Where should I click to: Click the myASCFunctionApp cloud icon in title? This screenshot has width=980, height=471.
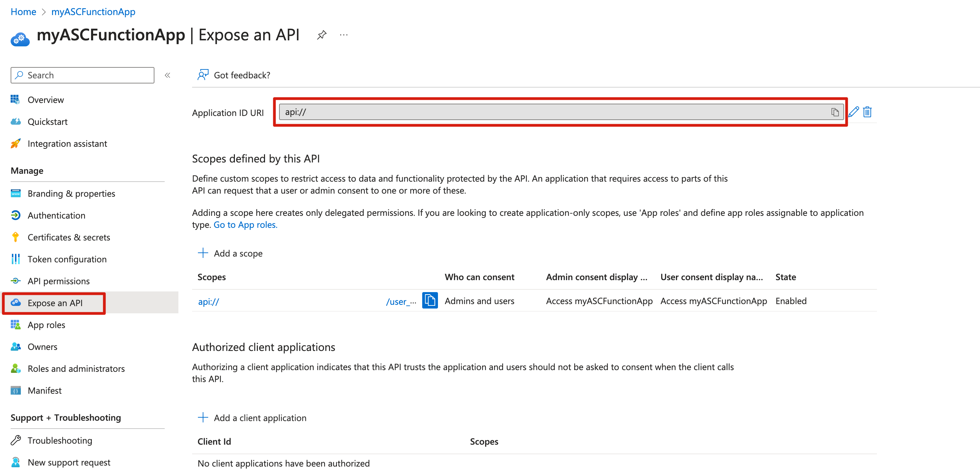(x=20, y=38)
